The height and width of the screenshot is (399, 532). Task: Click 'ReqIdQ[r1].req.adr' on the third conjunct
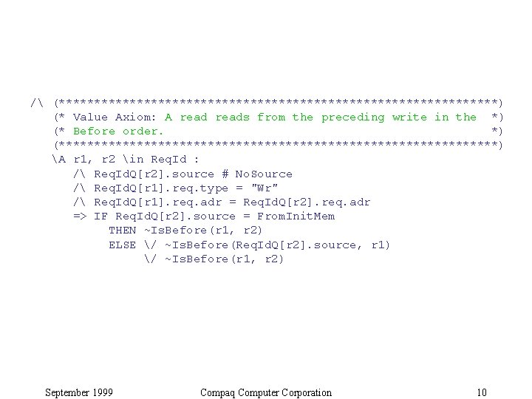coord(158,202)
